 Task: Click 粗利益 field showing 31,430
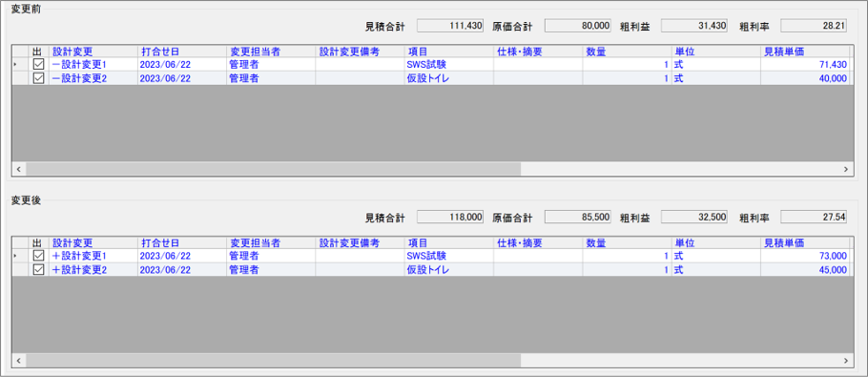pyautogui.click(x=694, y=26)
